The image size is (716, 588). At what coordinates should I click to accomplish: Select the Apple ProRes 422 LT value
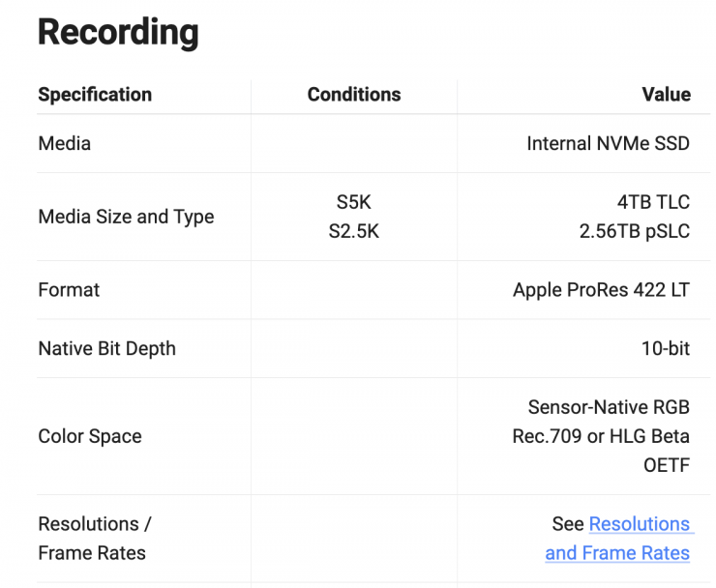click(601, 290)
